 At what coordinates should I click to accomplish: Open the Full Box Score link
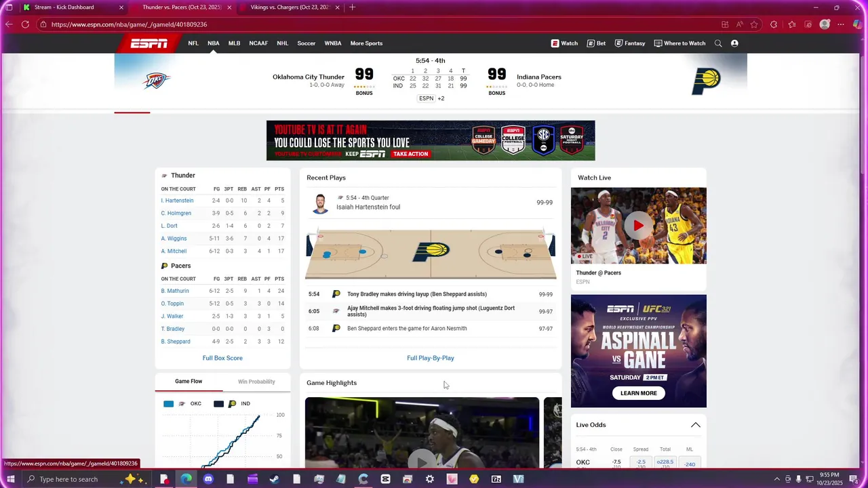click(x=222, y=358)
